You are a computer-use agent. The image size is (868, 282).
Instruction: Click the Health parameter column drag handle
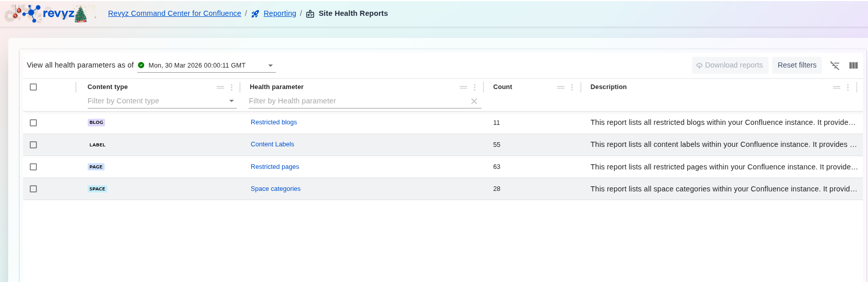(463, 88)
